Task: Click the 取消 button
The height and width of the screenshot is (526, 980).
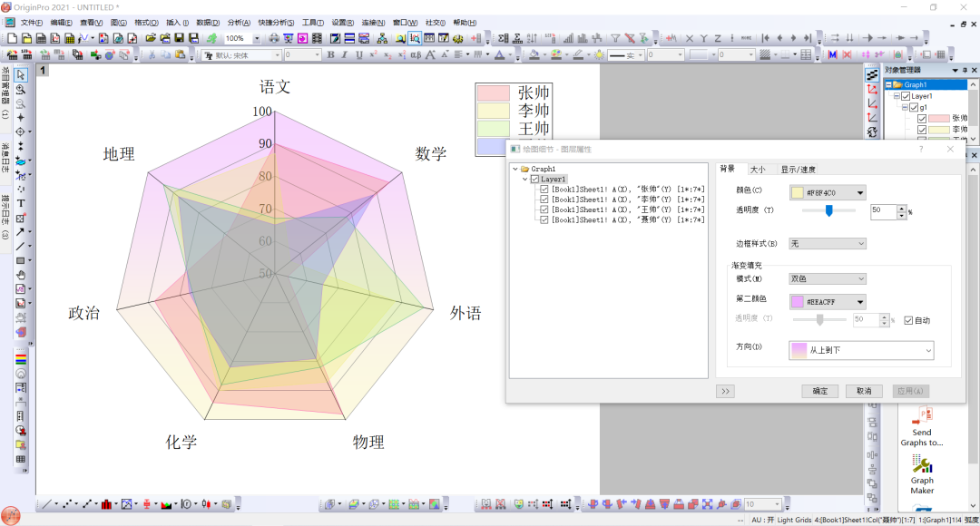Action: coord(864,391)
